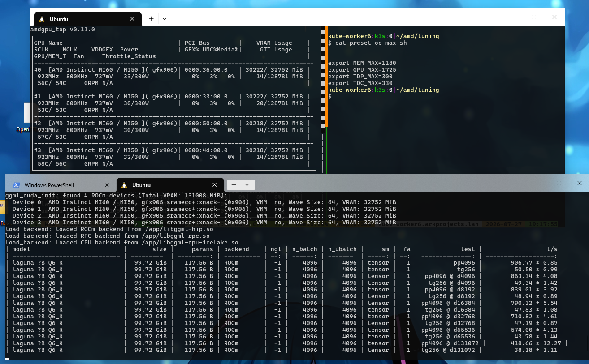Image resolution: width=589 pixels, height=364 pixels.
Task: Minimize the lower terminal window
Action: tap(538, 183)
